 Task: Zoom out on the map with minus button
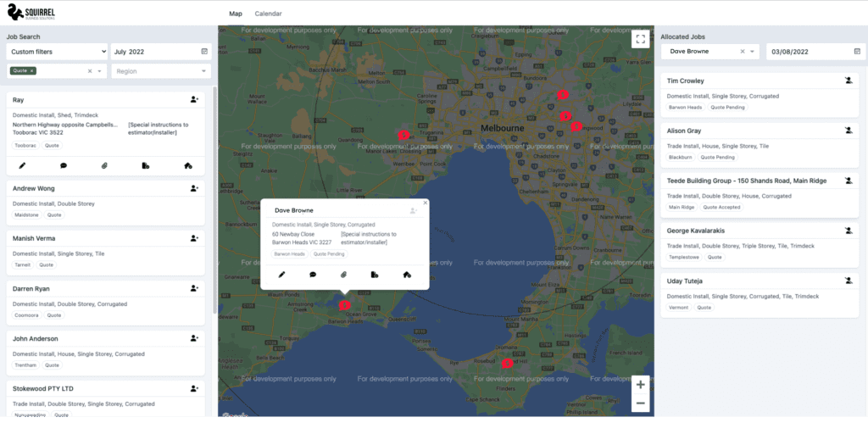click(x=641, y=403)
